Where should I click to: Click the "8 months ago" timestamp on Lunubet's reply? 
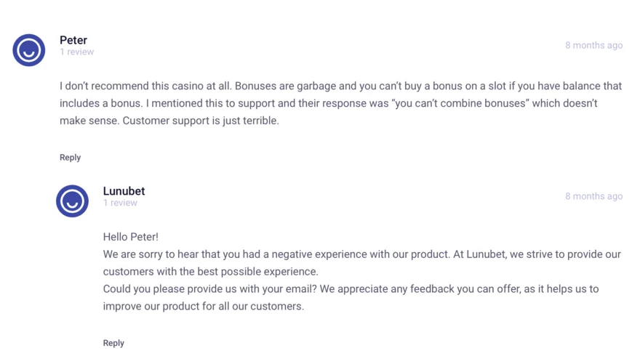(593, 196)
